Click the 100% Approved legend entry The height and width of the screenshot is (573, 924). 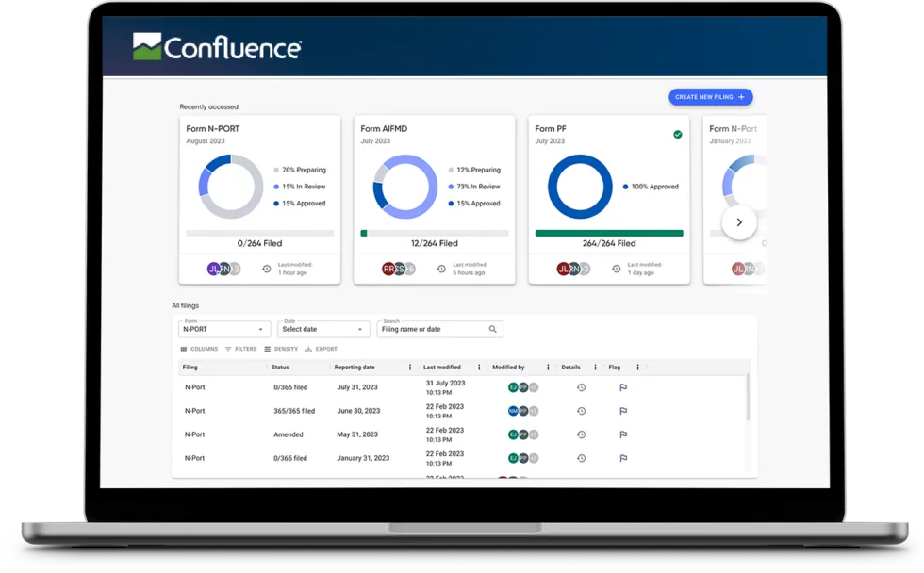point(651,187)
